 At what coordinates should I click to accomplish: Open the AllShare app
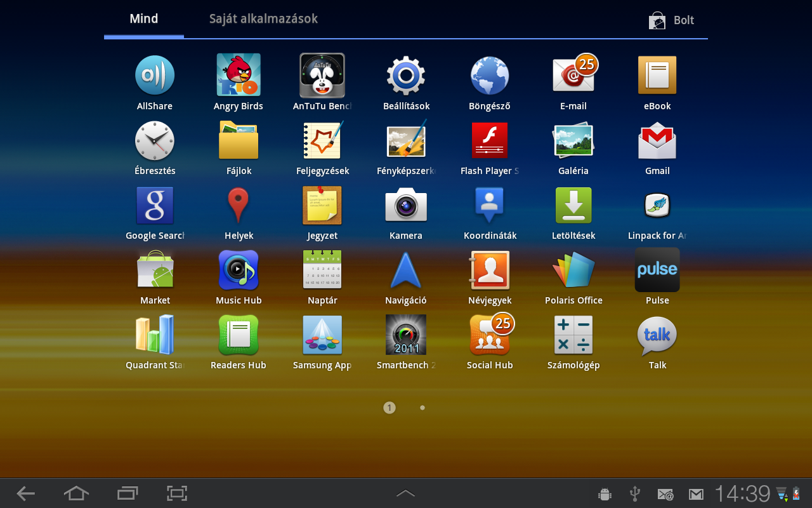(155, 76)
